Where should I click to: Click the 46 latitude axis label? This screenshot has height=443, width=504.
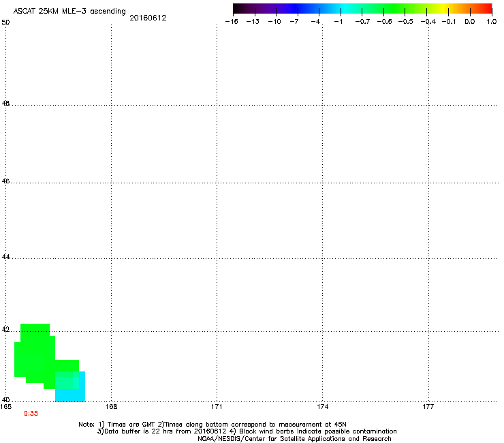(x=5, y=181)
